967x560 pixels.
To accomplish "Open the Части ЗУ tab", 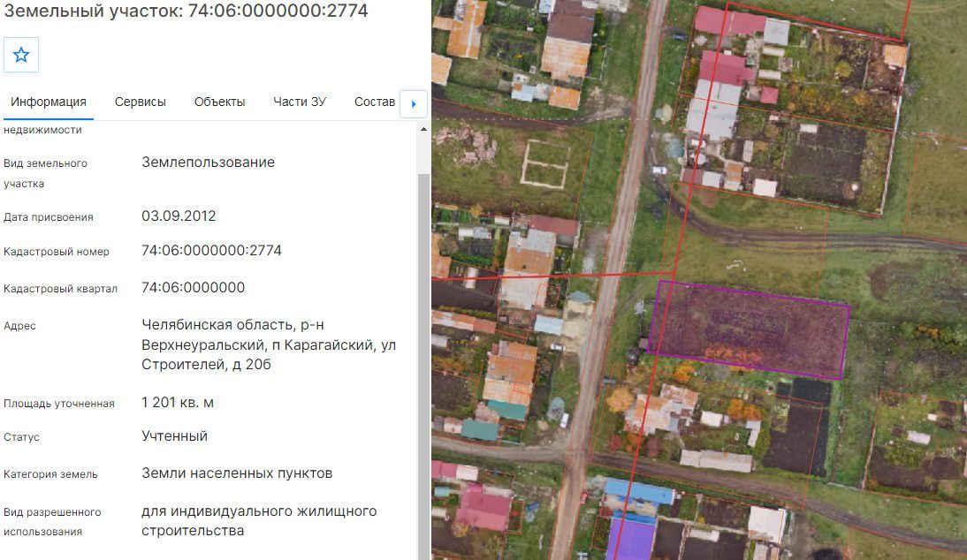I will (x=299, y=102).
